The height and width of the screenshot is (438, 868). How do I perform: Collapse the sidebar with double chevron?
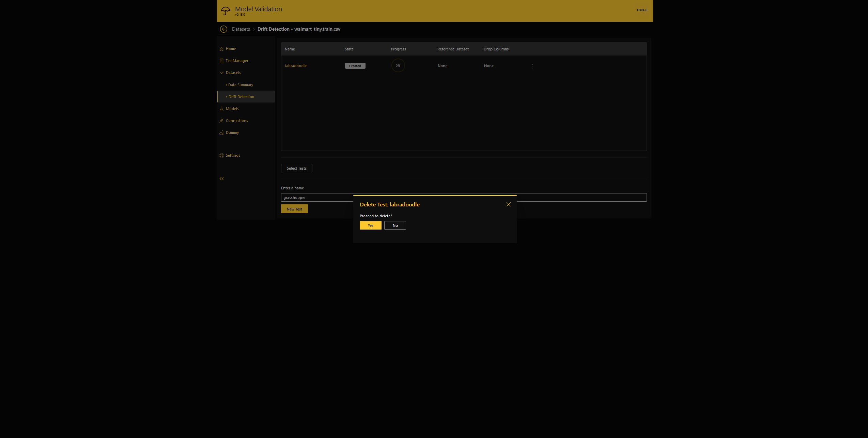[x=222, y=178]
